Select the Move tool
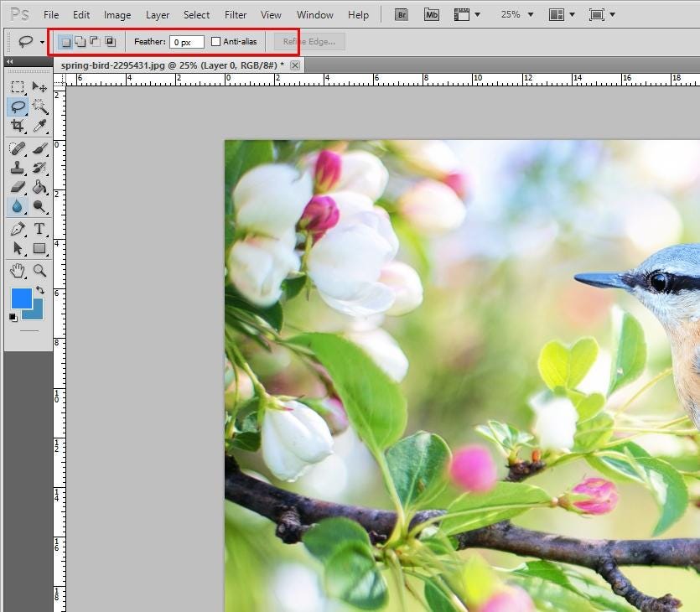700x612 pixels. tap(39, 86)
